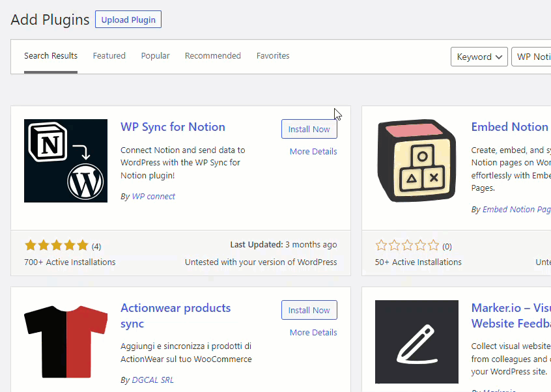Viewport: 551px width, 392px height.
Task: Click the Upload Plugin button
Action: click(128, 20)
